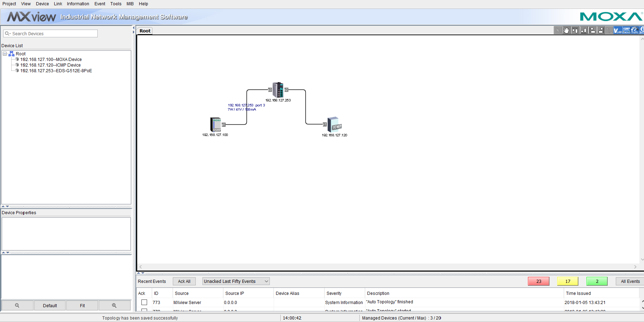Collapse the Root node in device tree
Image resolution: width=644 pixels, height=322 pixels.
(5, 54)
